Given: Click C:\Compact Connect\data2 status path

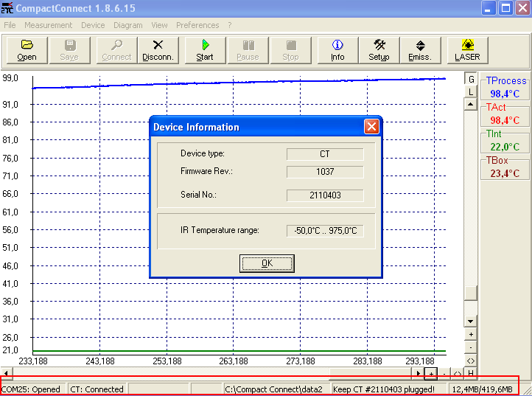Looking at the screenshot, I should pyautogui.click(x=277, y=389).
